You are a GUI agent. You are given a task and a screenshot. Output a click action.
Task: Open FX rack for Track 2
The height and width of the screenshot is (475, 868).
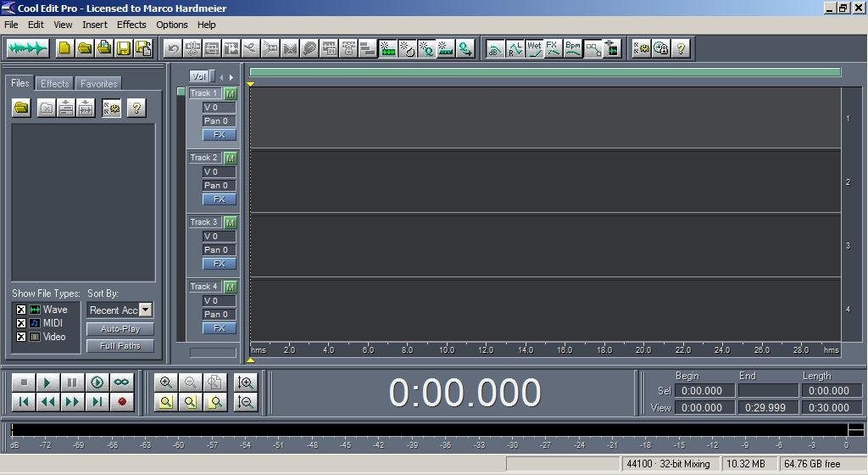[220, 198]
